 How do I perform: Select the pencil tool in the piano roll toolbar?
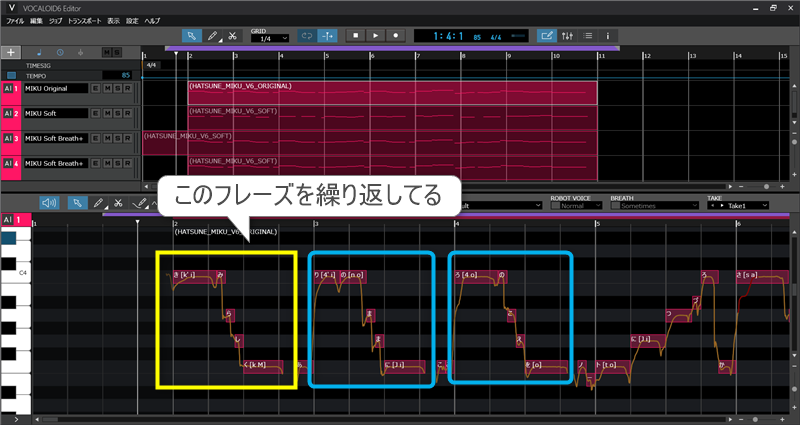click(x=98, y=203)
